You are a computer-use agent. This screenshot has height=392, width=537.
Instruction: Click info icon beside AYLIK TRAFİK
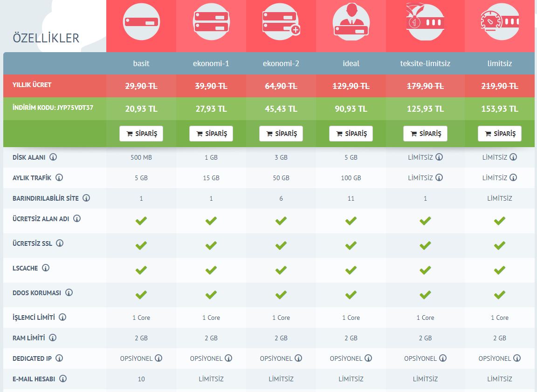59,177
